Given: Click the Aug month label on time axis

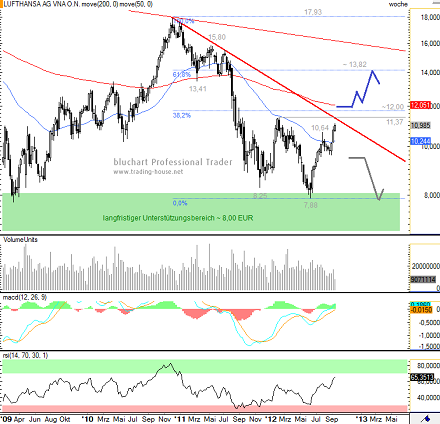Looking at the screenshot, I should pyautogui.click(x=51, y=419).
